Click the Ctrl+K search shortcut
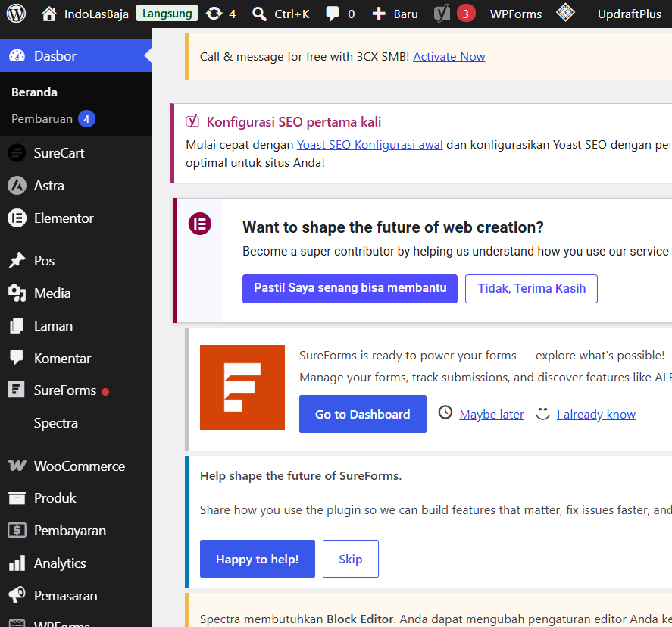 tap(292, 14)
